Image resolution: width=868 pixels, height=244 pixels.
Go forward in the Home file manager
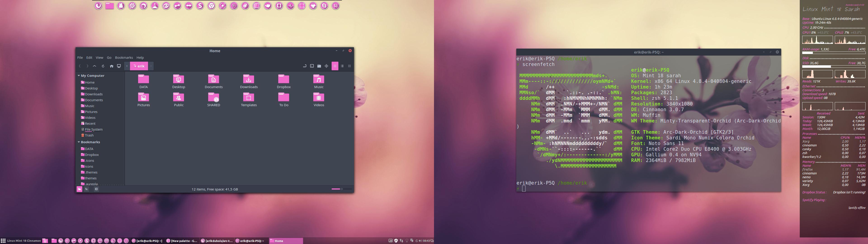87,66
